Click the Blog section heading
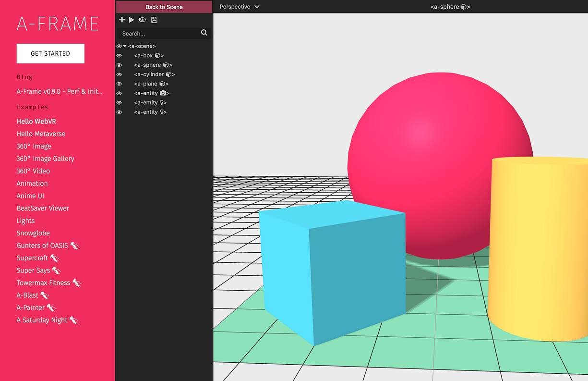The image size is (588, 381). point(24,77)
